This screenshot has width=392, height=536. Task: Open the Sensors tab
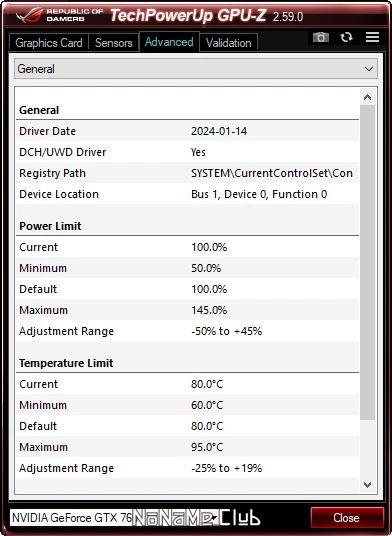(x=113, y=43)
